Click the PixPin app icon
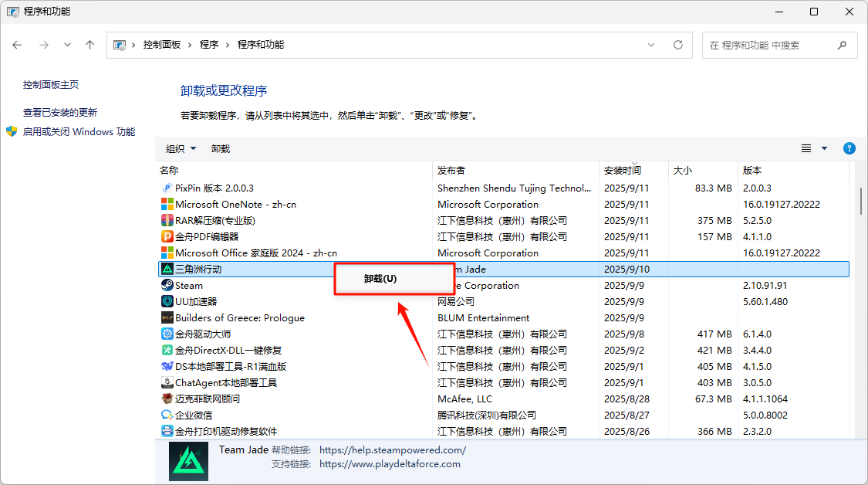Screen dimensions: 868x485 [x=167, y=188]
